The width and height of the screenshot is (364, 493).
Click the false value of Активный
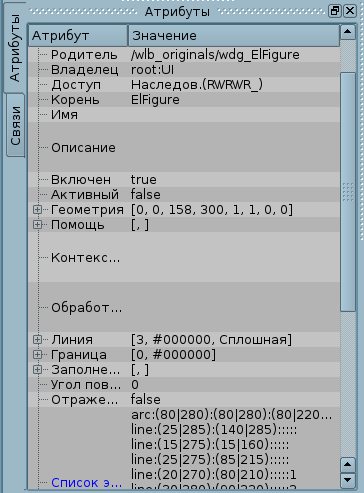tap(145, 195)
